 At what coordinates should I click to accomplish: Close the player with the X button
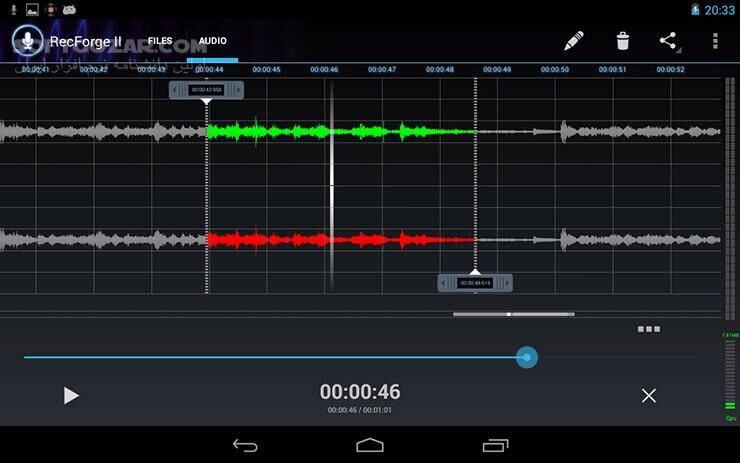point(648,396)
